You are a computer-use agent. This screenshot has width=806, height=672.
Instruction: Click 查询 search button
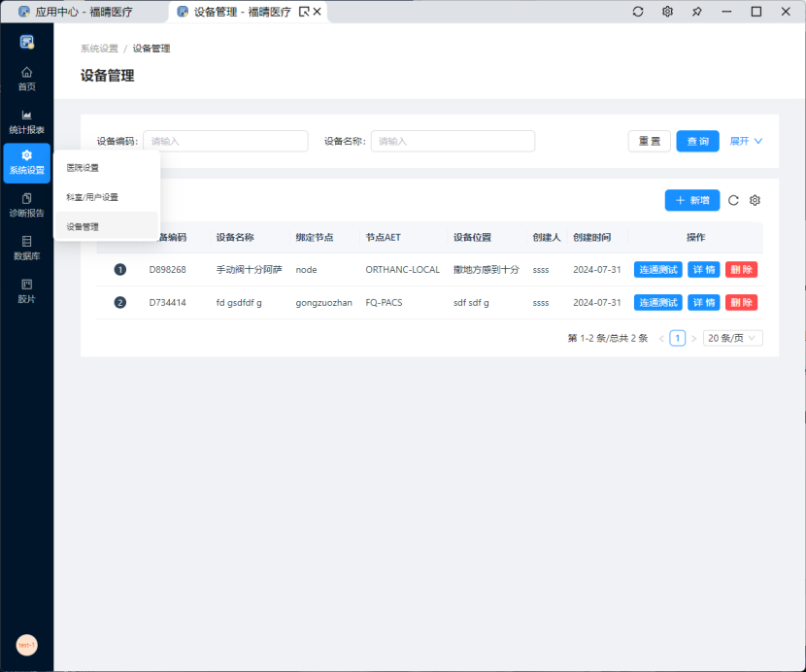point(697,141)
